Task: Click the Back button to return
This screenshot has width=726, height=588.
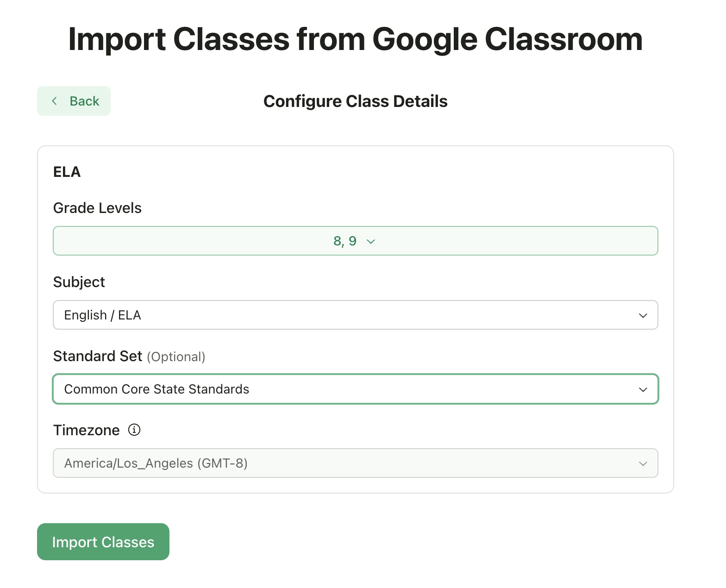Action: (74, 101)
